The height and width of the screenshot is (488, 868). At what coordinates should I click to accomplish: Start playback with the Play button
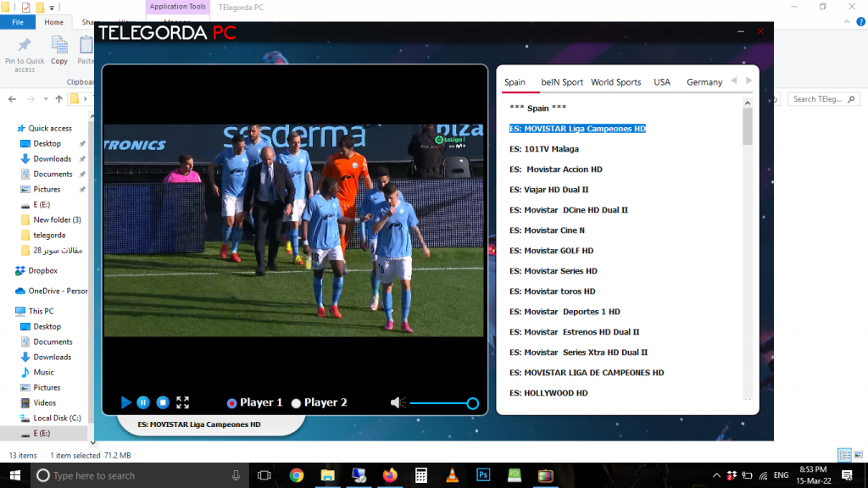click(x=125, y=402)
